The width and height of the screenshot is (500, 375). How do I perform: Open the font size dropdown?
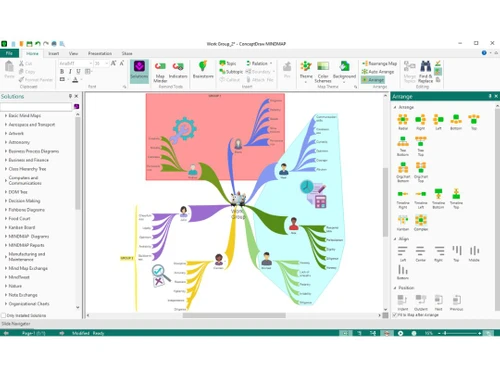[107, 63]
